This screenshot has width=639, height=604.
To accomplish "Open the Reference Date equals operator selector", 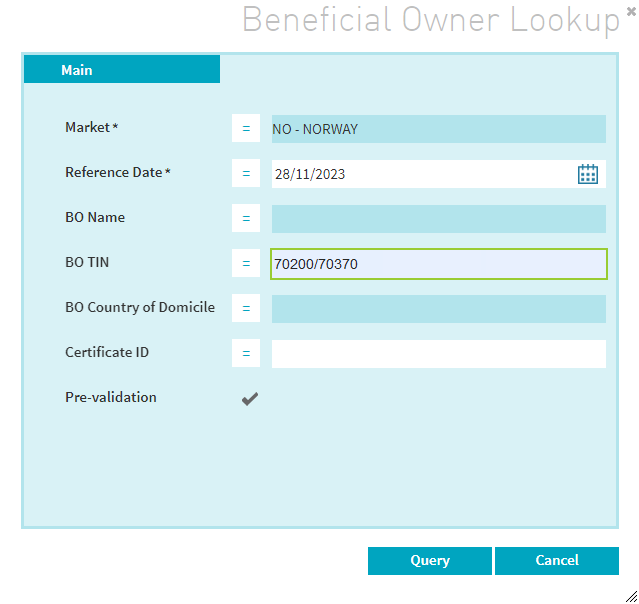I will pyautogui.click(x=246, y=174).
